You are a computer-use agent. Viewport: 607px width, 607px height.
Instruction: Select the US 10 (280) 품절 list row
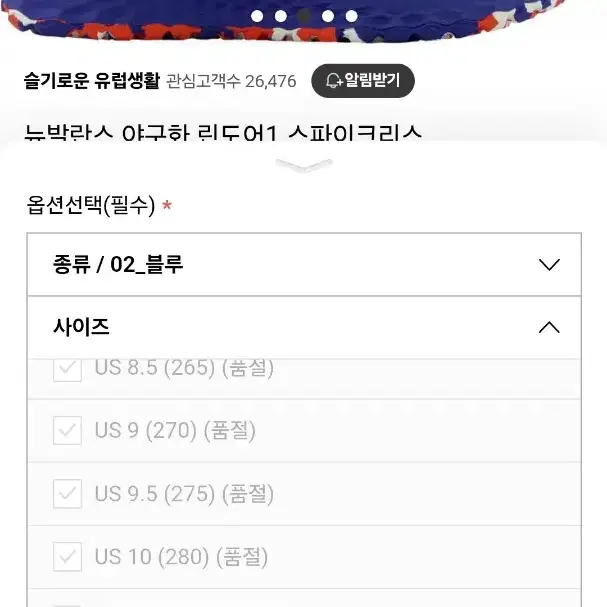pyautogui.click(x=304, y=557)
